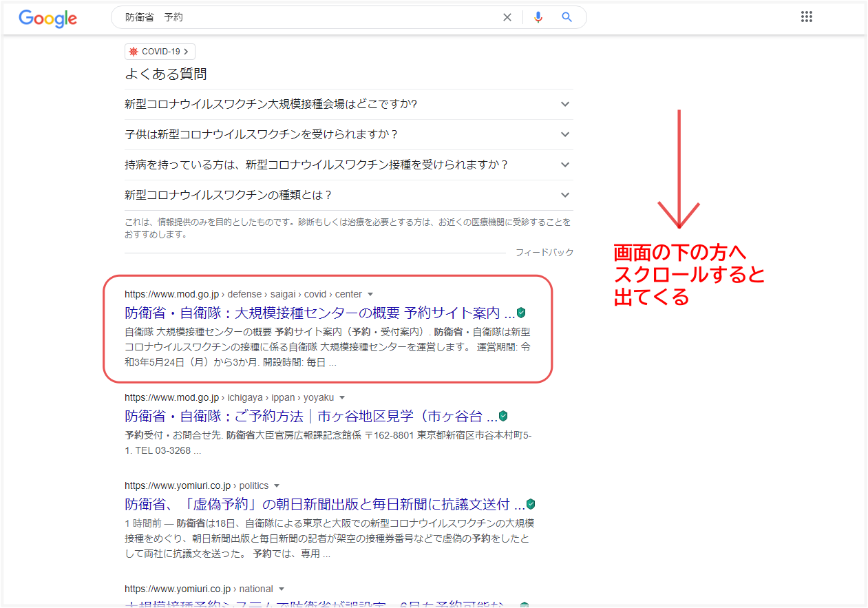The height and width of the screenshot is (608, 868).
Task: Open dropdown arrow after defense › saigai › covid › center
Action: [x=370, y=295]
